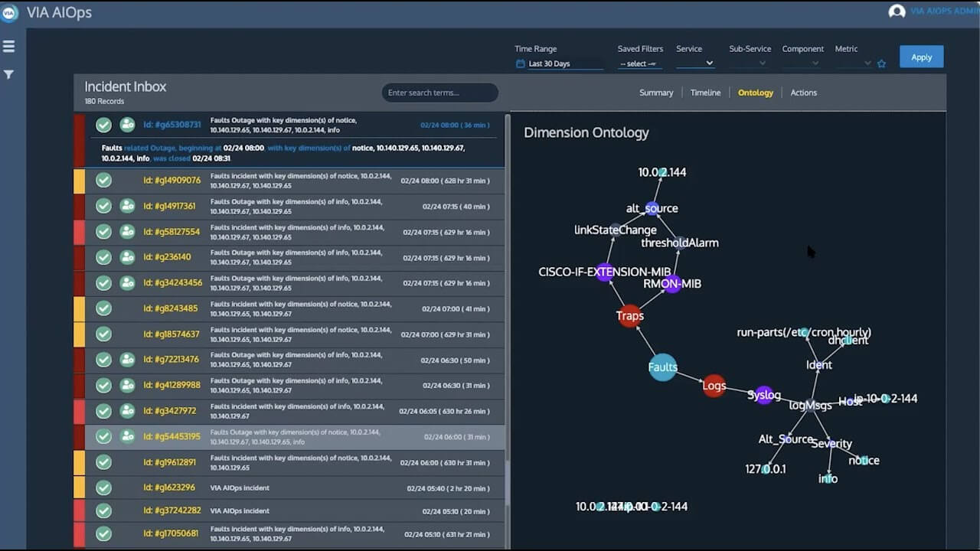Click the calendar icon in Time Range
Screen dimensions: 980x551
click(521, 64)
